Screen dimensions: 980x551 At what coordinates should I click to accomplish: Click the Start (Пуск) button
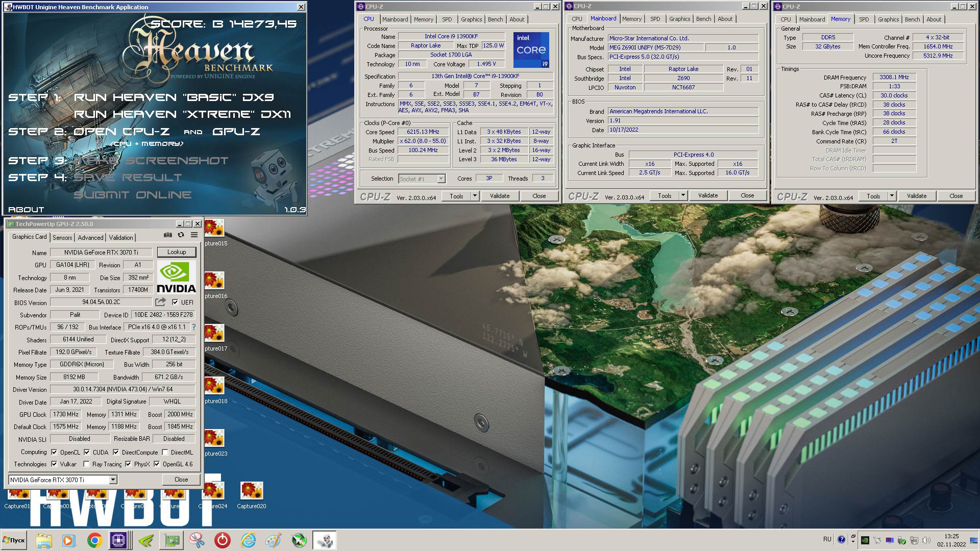14,540
